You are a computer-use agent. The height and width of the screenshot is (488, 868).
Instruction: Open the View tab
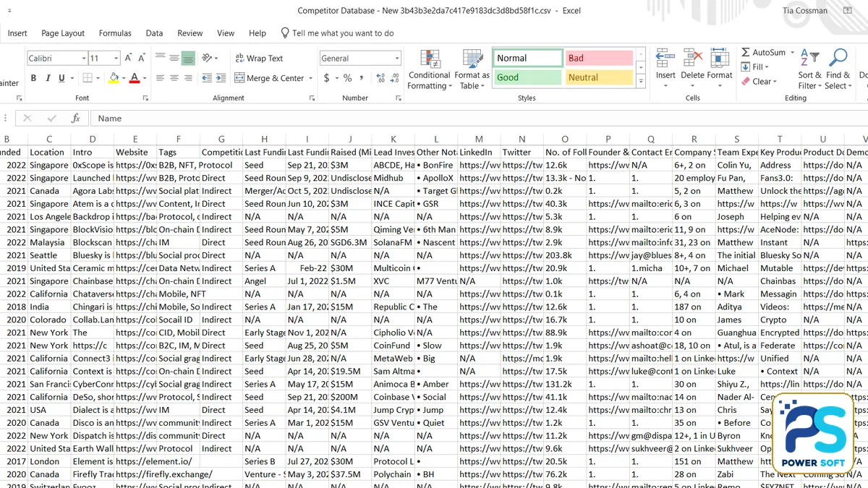click(226, 33)
